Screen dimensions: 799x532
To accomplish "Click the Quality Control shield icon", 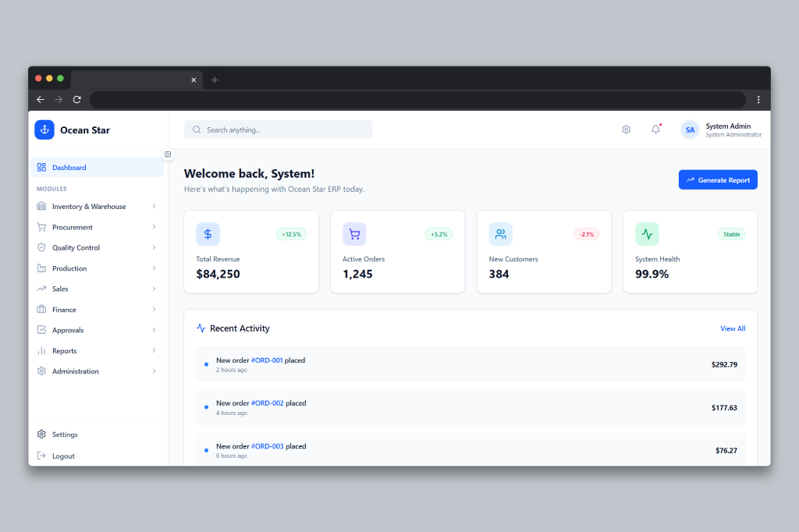I will pos(42,247).
